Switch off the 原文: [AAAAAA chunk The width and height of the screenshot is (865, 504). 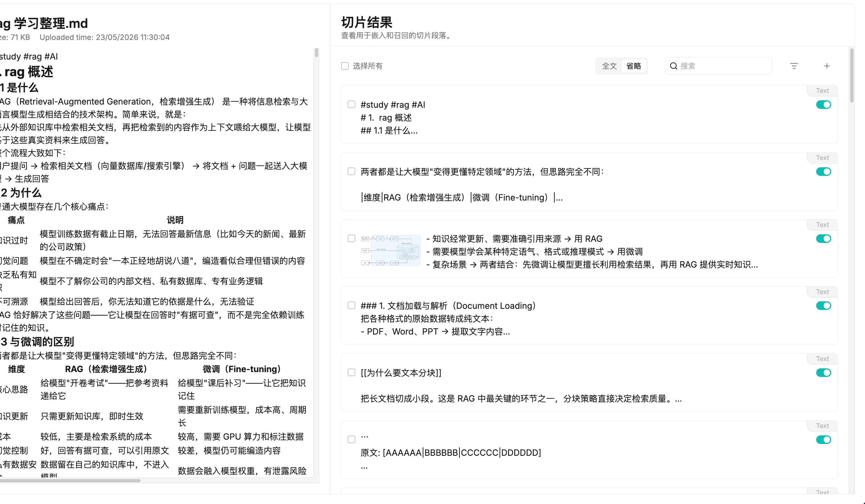click(823, 439)
